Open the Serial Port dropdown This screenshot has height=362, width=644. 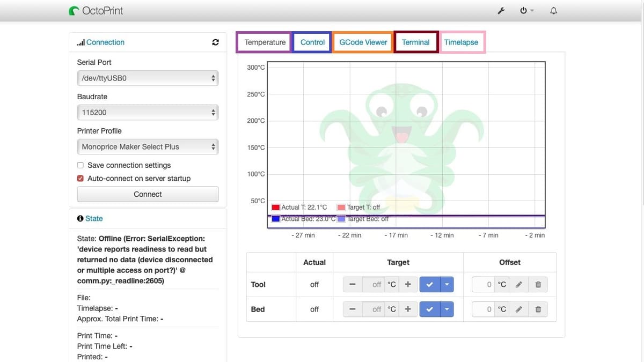[x=148, y=78]
